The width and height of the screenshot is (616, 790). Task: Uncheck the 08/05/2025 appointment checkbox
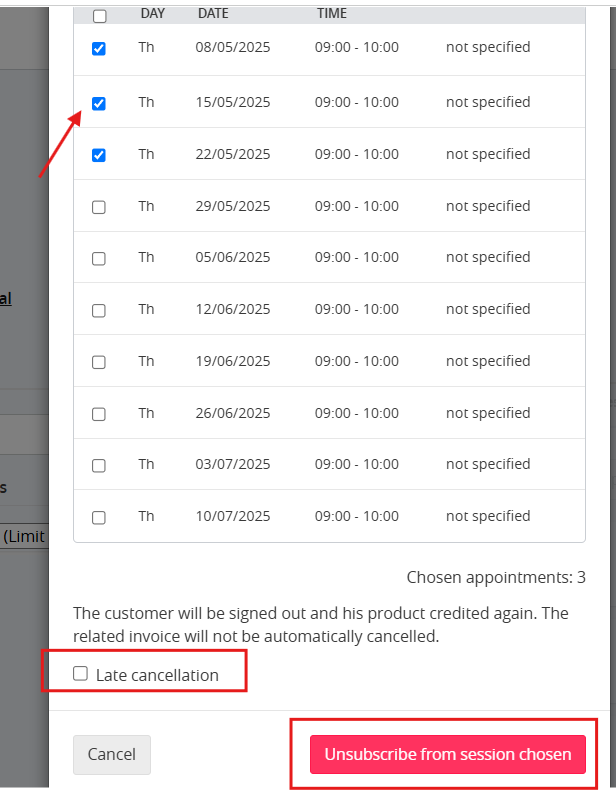click(99, 48)
